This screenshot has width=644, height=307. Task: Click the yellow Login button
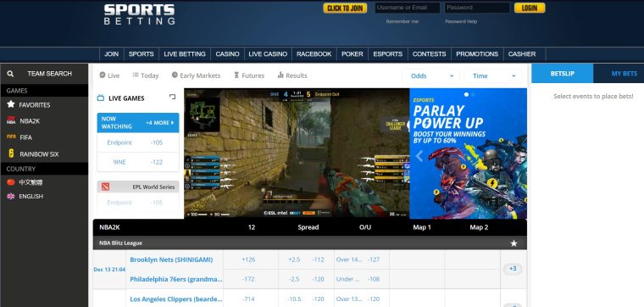(x=530, y=8)
